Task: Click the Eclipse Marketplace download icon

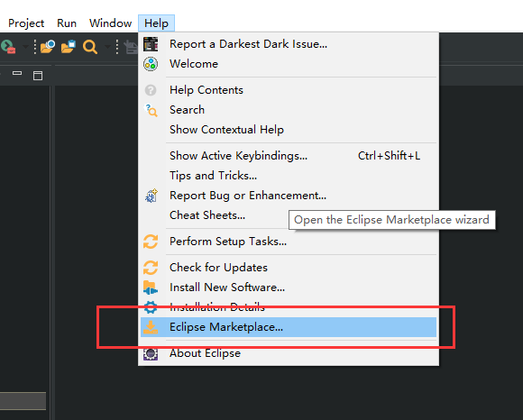Action: click(x=151, y=327)
